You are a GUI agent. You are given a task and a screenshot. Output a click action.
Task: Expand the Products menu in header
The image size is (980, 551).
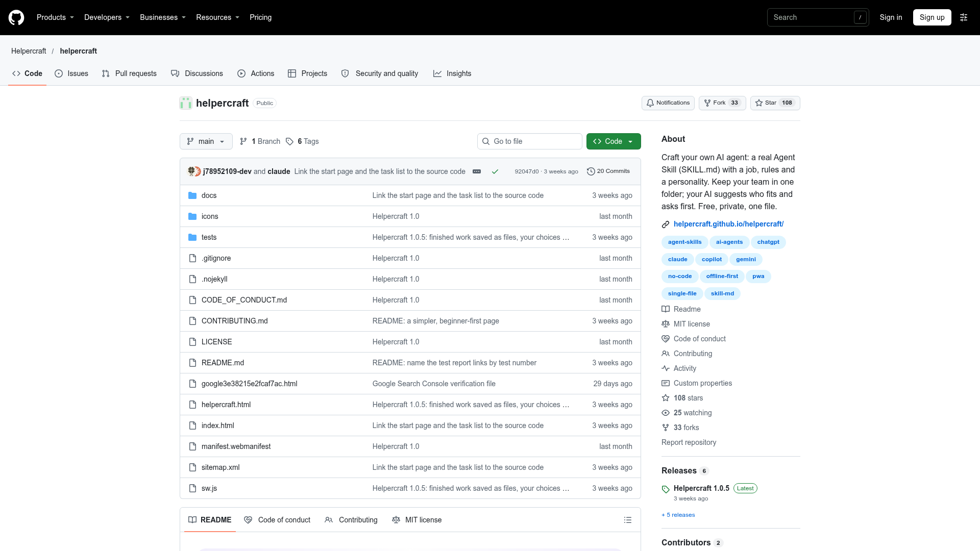55,17
